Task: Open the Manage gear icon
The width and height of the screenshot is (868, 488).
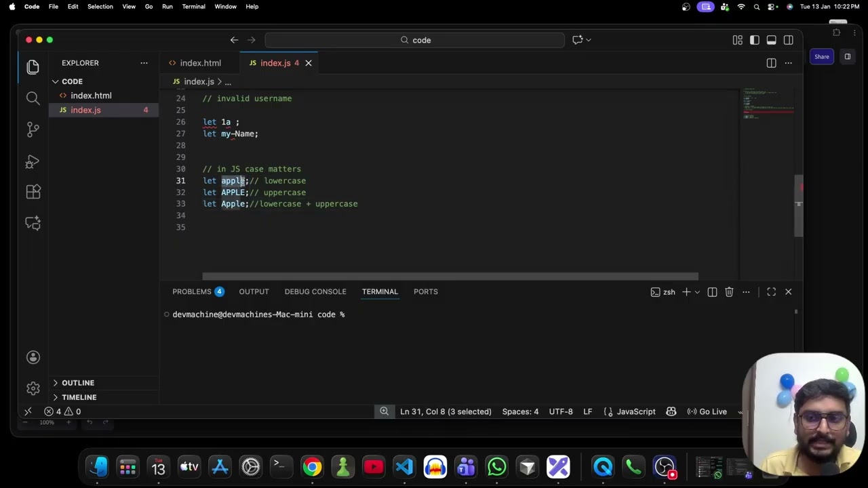Action: click(x=33, y=388)
